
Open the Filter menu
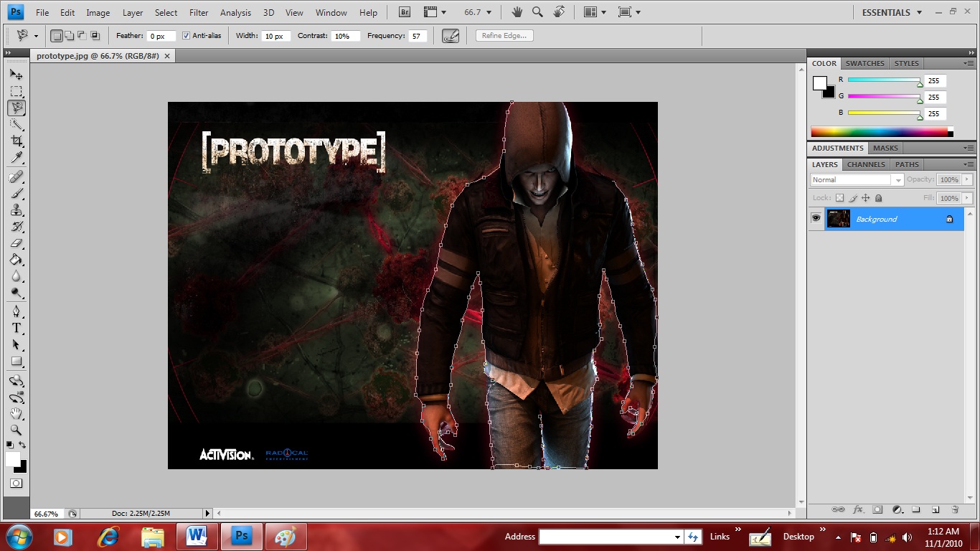[x=199, y=12]
